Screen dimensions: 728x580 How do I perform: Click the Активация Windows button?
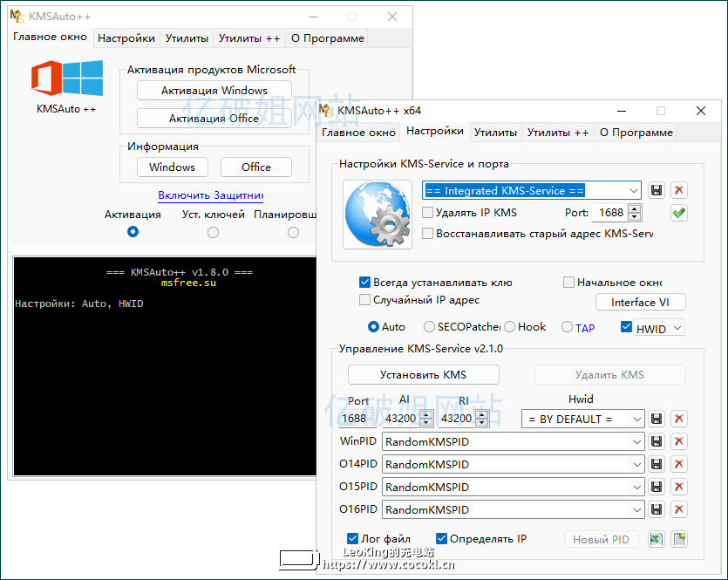click(214, 91)
